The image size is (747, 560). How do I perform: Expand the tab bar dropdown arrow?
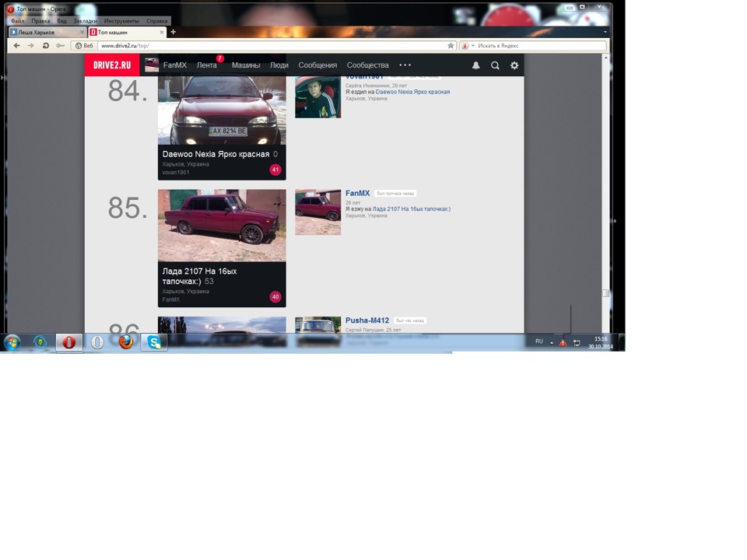click(605, 33)
